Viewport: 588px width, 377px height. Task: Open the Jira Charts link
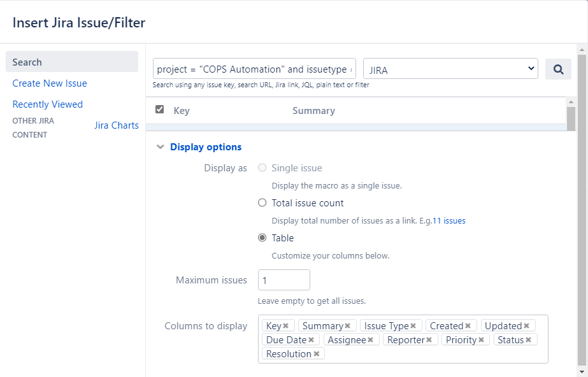pos(117,125)
